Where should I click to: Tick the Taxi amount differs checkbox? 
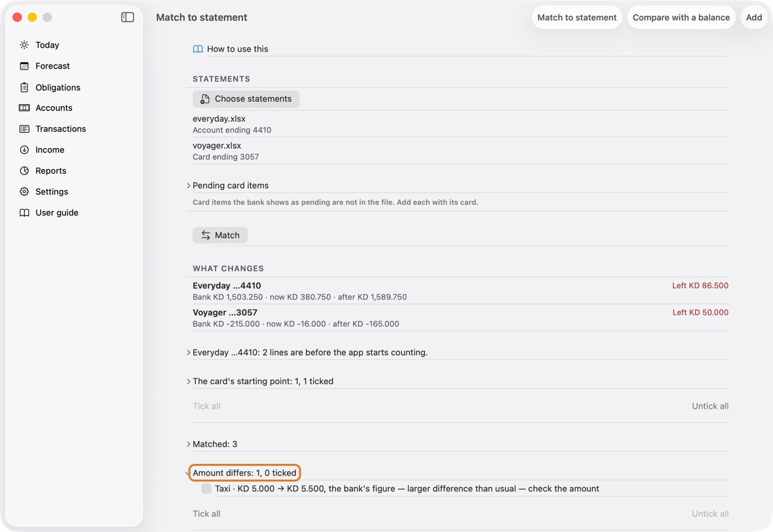click(206, 489)
